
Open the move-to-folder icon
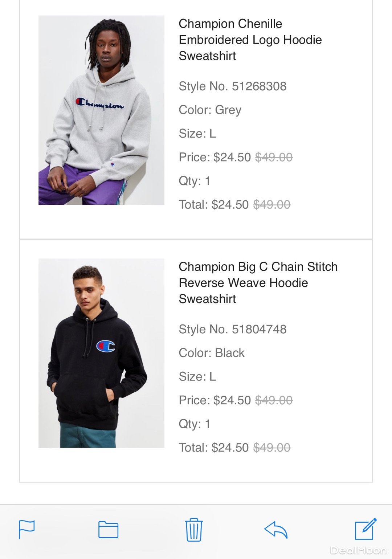pyautogui.click(x=108, y=530)
